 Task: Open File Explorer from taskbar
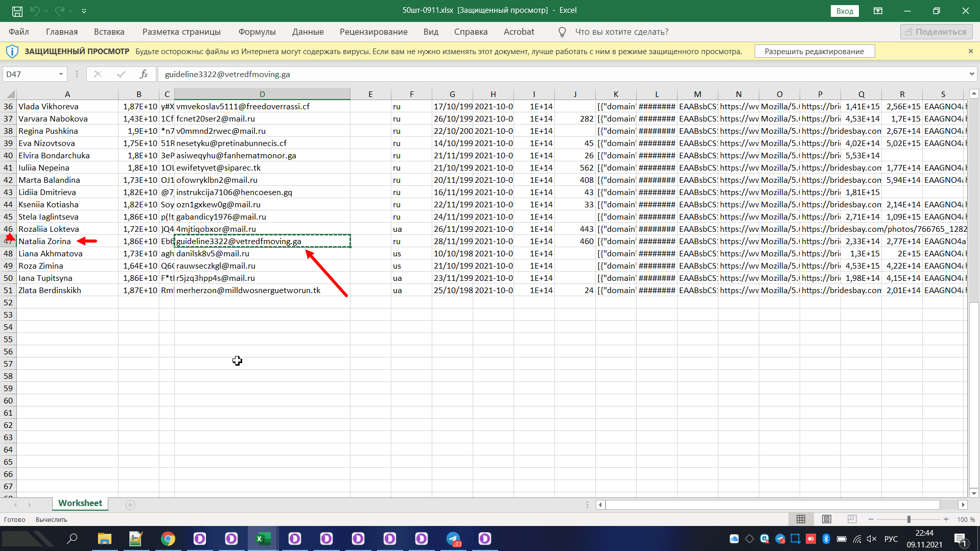104,539
